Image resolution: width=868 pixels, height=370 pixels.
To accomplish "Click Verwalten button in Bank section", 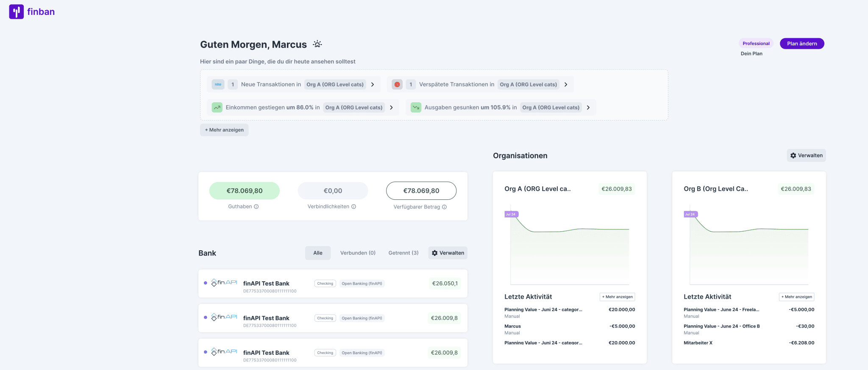I will coord(448,253).
